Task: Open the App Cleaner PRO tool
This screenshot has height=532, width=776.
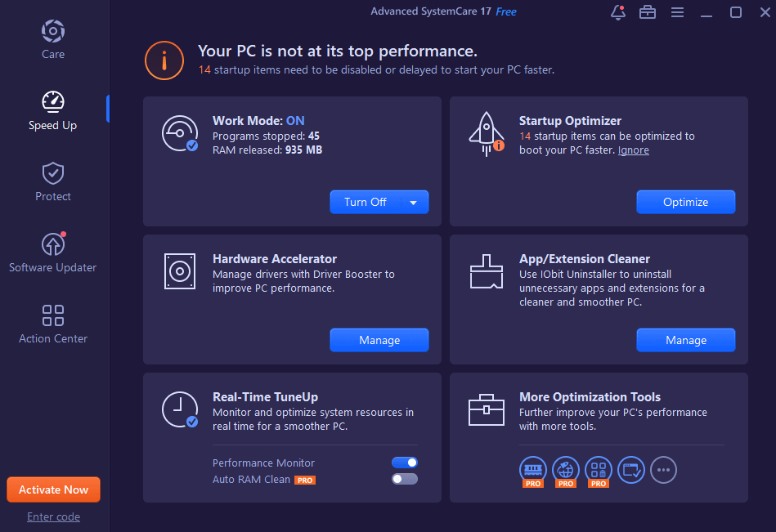Action: tap(598, 470)
